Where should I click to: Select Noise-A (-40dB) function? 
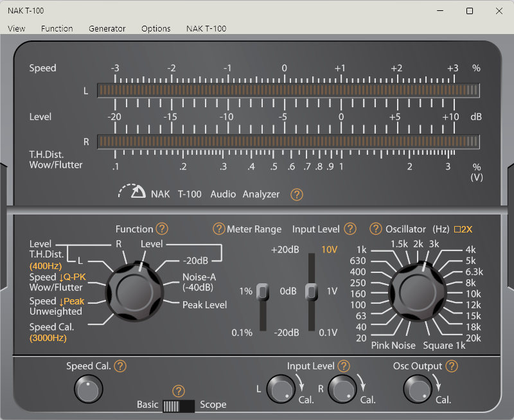(x=199, y=282)
